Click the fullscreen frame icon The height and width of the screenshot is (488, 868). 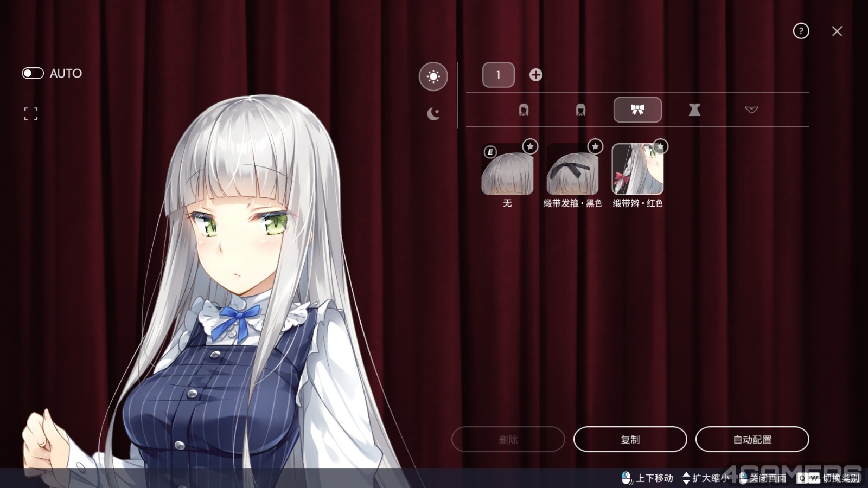[31, 114]
